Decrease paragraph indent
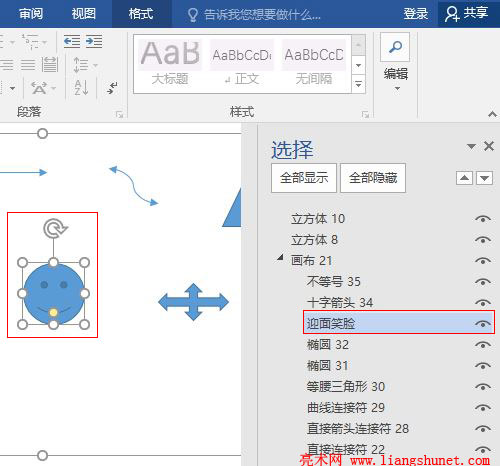 (72, 41)
